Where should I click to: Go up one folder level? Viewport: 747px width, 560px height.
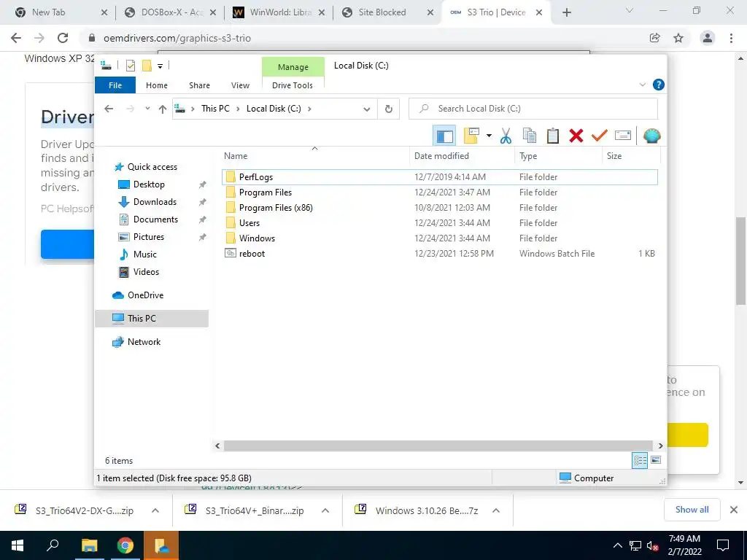point(163,109)
